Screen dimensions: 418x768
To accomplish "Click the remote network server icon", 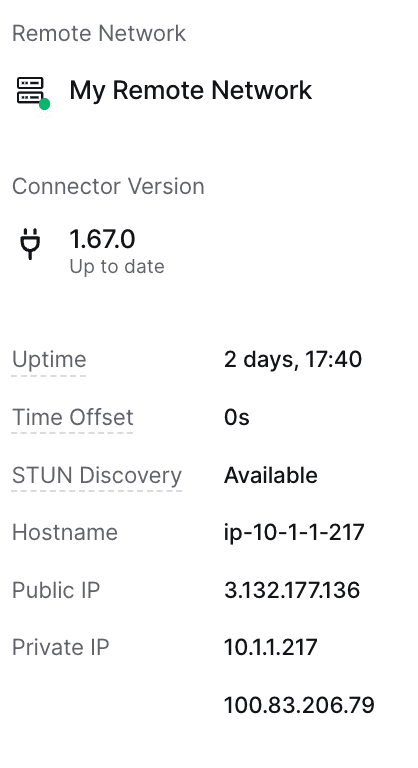I will tap(30, 91).
